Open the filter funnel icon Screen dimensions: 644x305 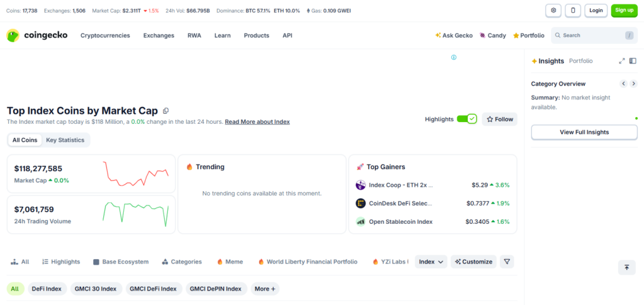click(x=507, y=262)
